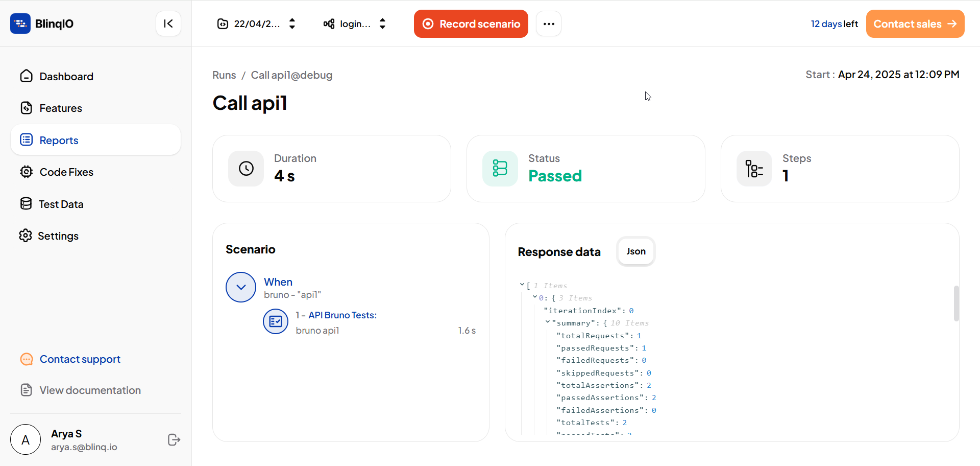Click the sign-out icon next to Arya S
Viewport: 980px width, 466px height.
[x=174, y=439]
